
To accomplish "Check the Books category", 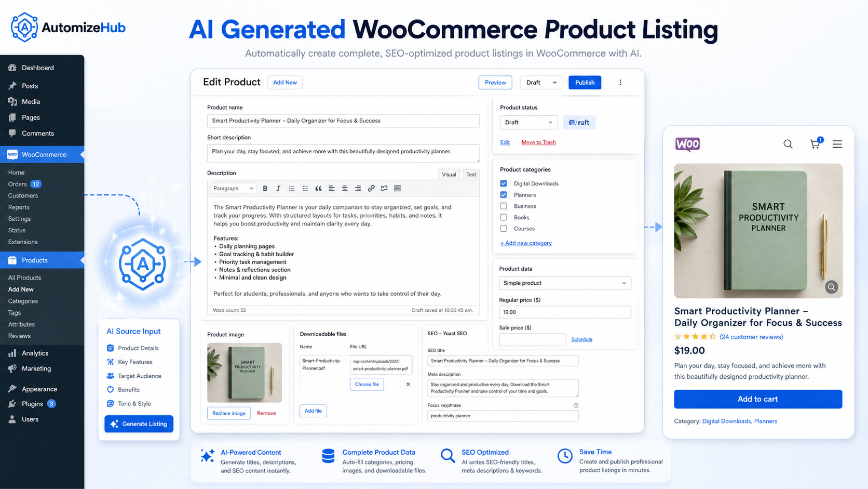I will [x=504, y=217].
